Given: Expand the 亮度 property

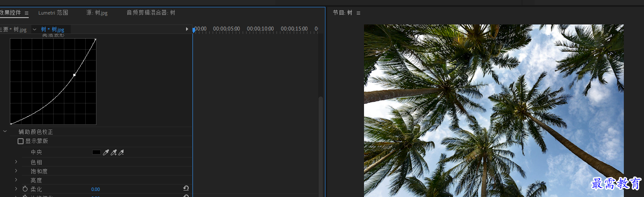Looking at the screenshot, I should point(16,180).
